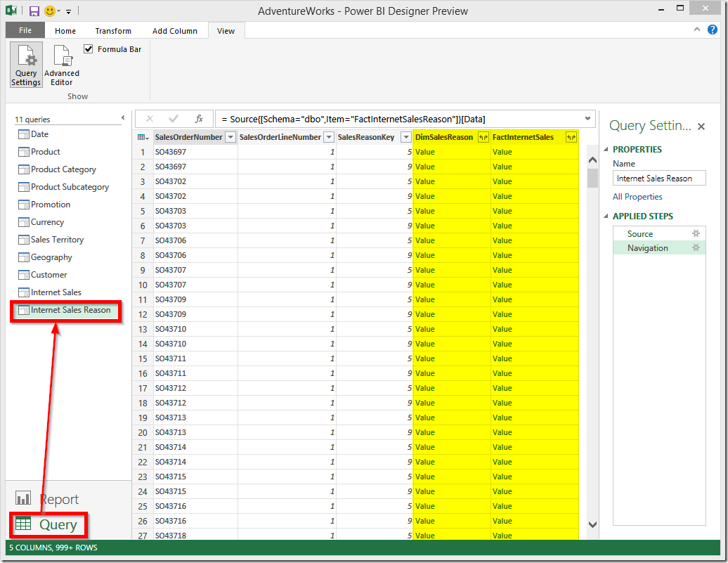Click the Save icon in title bar
The width and height of the screenshot is (728, 563).
click(34, 11)
